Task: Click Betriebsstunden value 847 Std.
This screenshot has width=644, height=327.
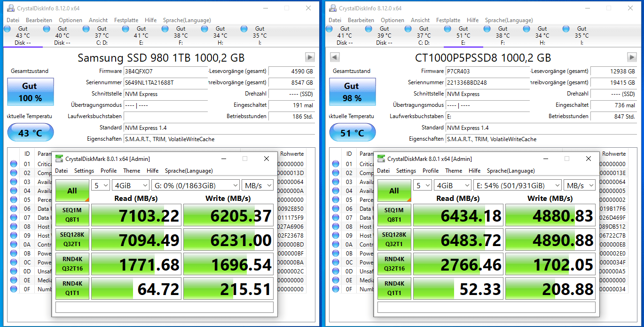Action: pyautogui.click(x=613, y=116)
